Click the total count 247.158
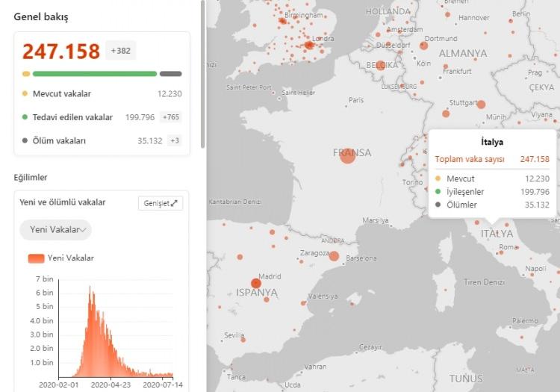Image resolution: width=560 pixels, height=392 pixels. [x=61, y=51]
